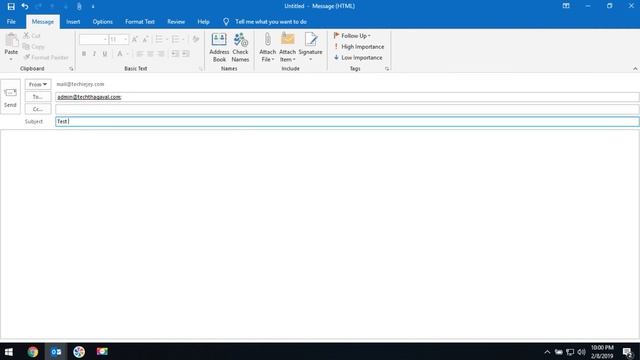Click into the Cc input field

click(347, 109)
